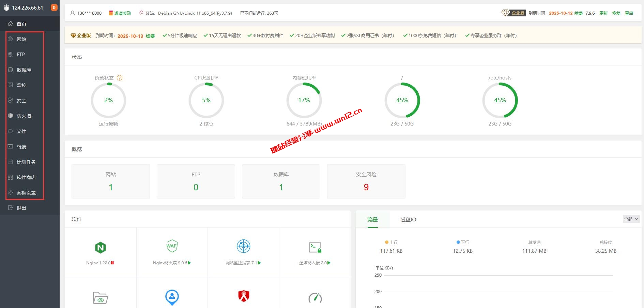Click the 更新 link in top bar
Screen dimensions: 644x308
(x=603, y=13)
